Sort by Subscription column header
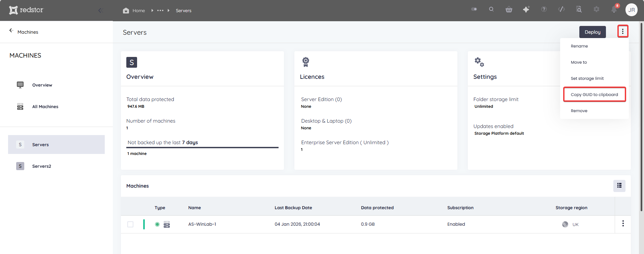This screenshot has width=644, height=254. [x=460, y=208]
